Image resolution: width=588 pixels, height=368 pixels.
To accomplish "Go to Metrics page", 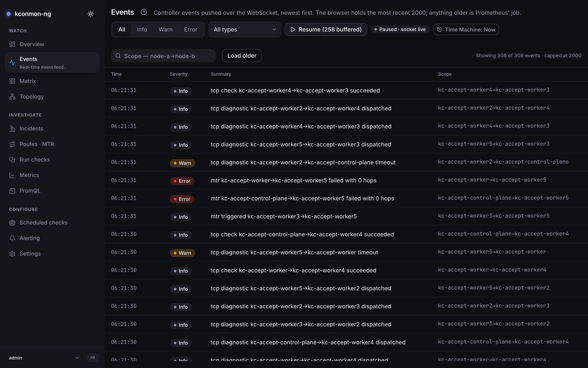I will tap(52, 175).
